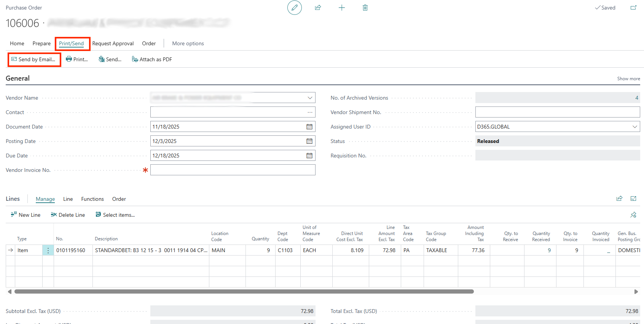Click the plus icon to create new
Viewport: 644px width, 324px height.
click(x=342, y=8)
